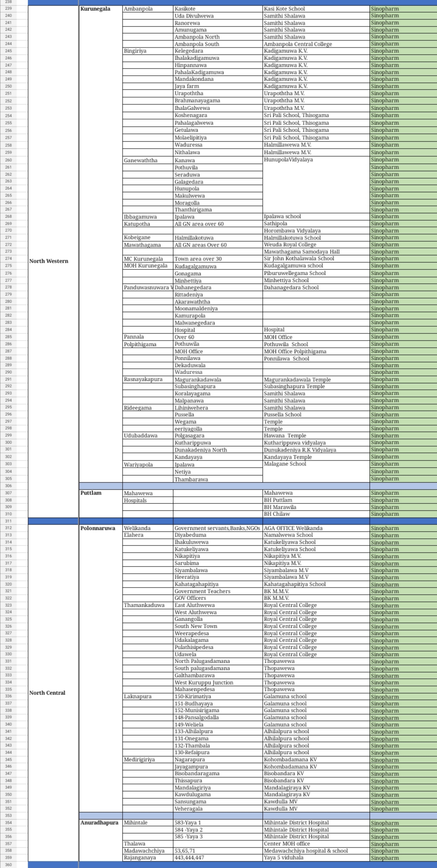
Task: Select the Malwanegedara cell
Action: coord(218,323)
